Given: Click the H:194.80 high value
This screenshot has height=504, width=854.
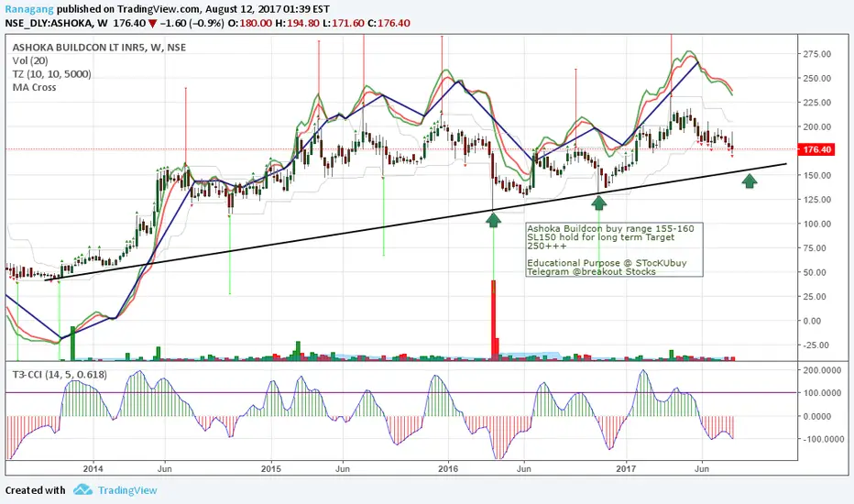Looking at the screenshot, I should [297, 24].
